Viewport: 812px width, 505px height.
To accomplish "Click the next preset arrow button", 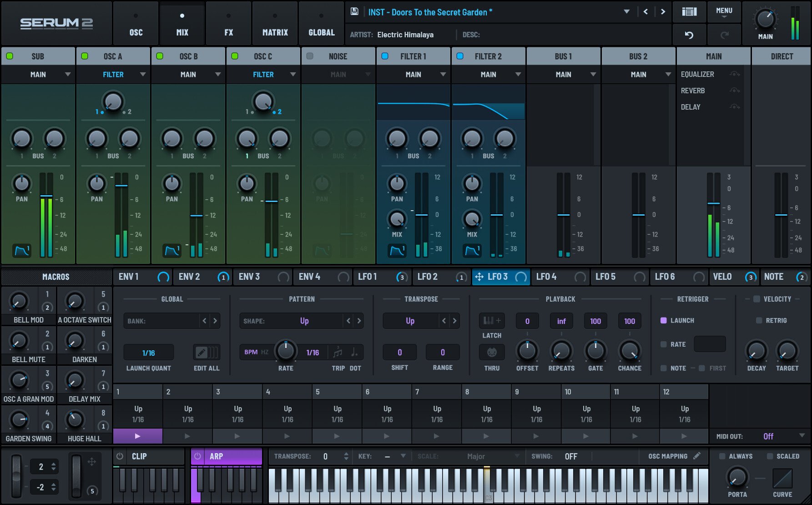I will [x=662, y=12].
